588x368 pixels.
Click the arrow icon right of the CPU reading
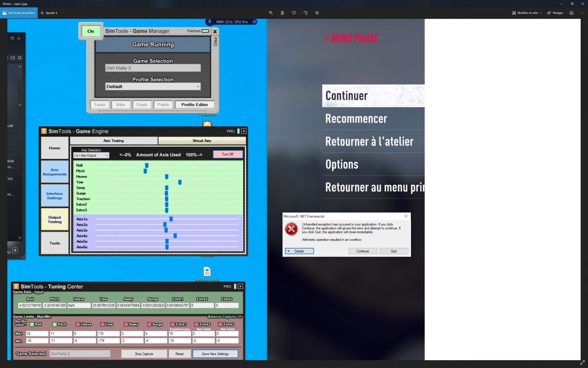click(x=254, y=22)
